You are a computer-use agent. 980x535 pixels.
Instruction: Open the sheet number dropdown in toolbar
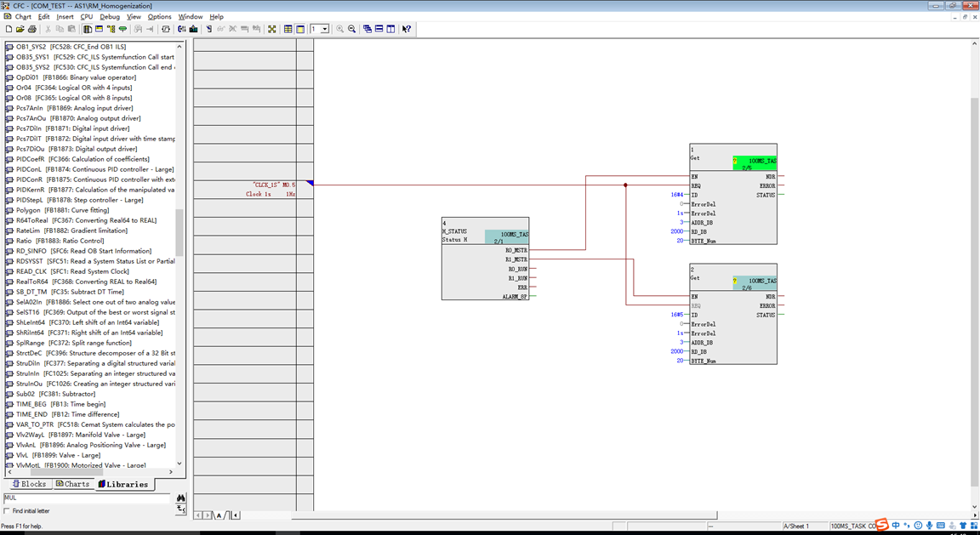coord(325,29)
